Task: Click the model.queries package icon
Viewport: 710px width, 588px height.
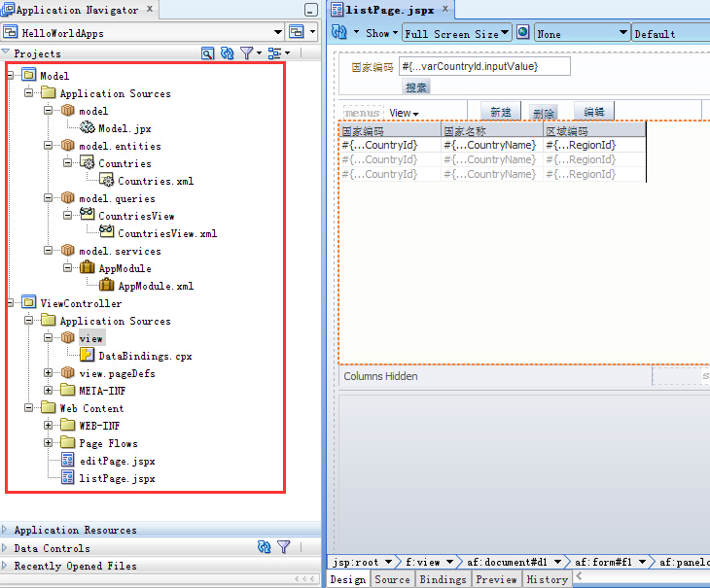Action: [68, 197]
